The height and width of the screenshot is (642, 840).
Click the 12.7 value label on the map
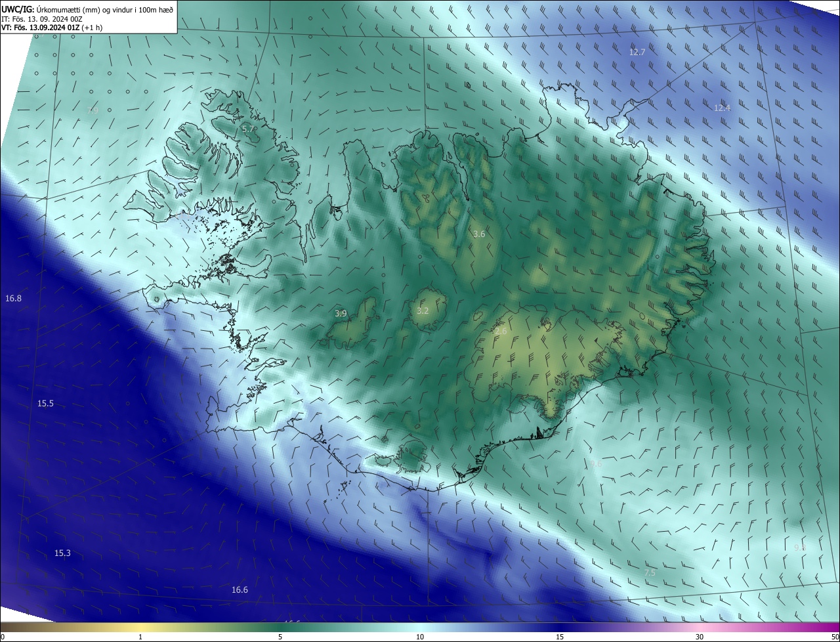pos(637,52)
